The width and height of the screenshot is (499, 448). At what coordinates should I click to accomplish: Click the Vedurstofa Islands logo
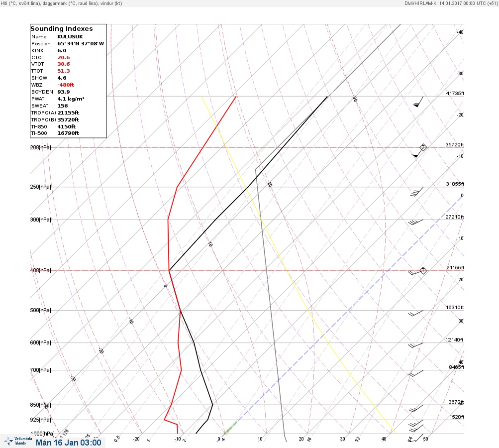(18, 441)
